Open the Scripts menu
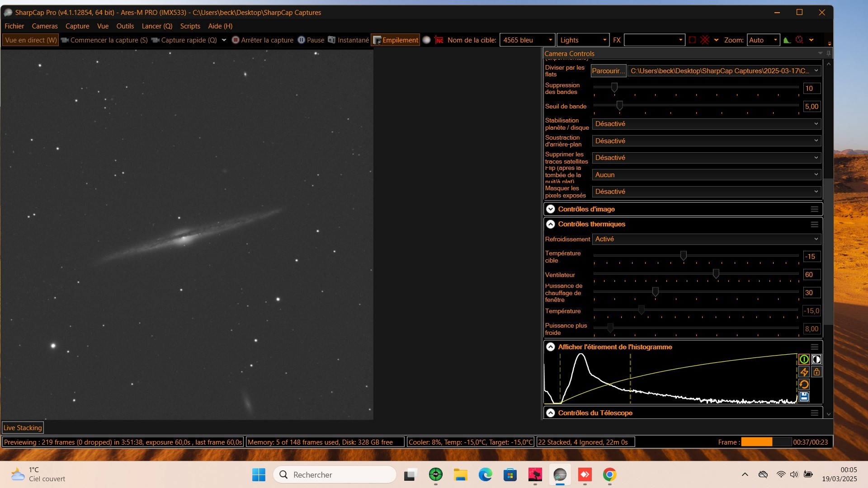The width and height of the screenshot is (868, 488). point(190,26)
